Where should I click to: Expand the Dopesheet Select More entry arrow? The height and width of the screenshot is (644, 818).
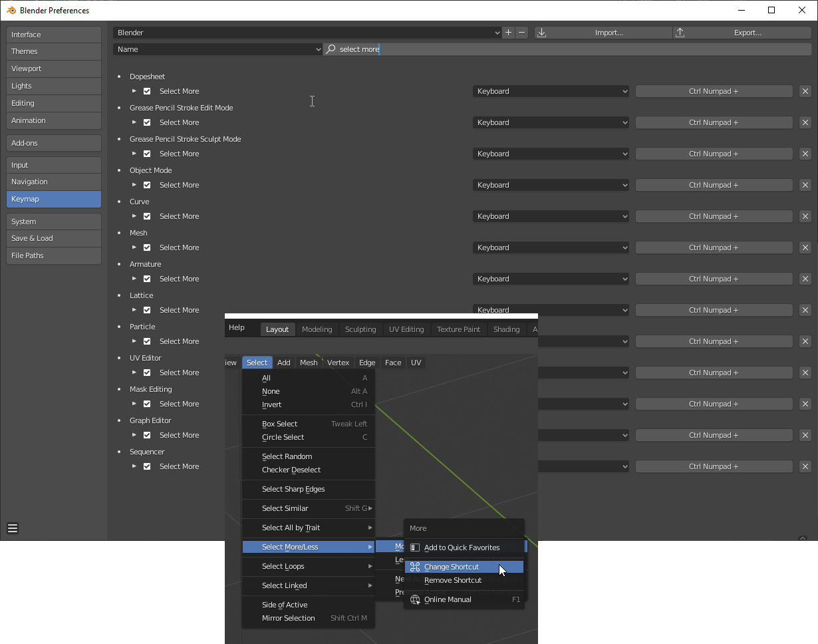[x=134, y=91]
